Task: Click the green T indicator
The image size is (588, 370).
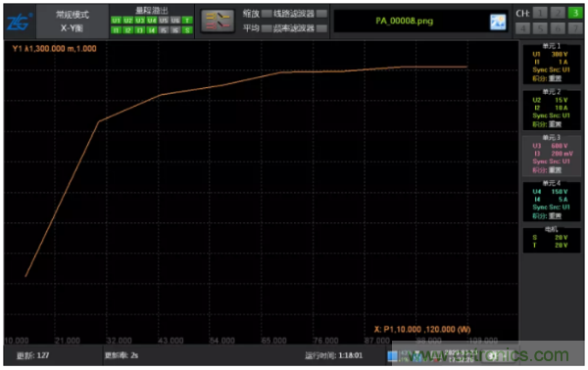Action: (187, 21)
